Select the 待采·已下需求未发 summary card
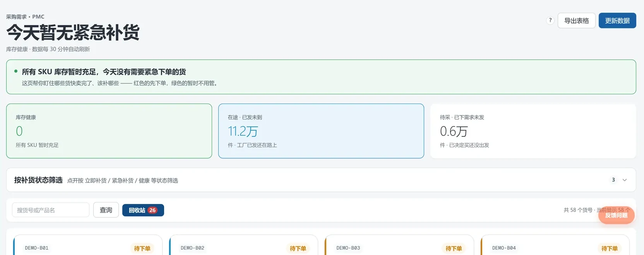The height and width of the screenshot is (255, 644). pyautogui.click(x=533, y=131)
